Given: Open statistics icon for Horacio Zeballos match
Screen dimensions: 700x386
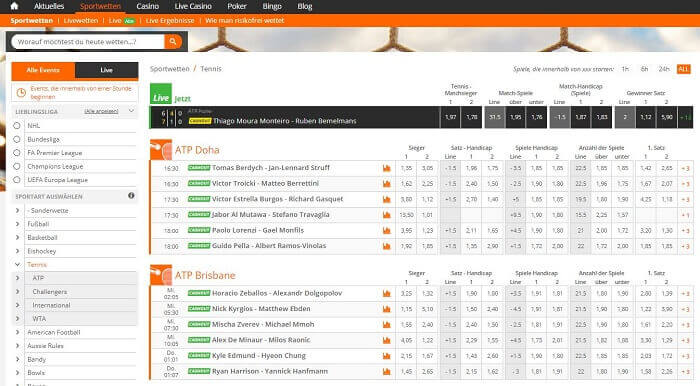Looking at the screenshot, I should (x=387, y=294).
